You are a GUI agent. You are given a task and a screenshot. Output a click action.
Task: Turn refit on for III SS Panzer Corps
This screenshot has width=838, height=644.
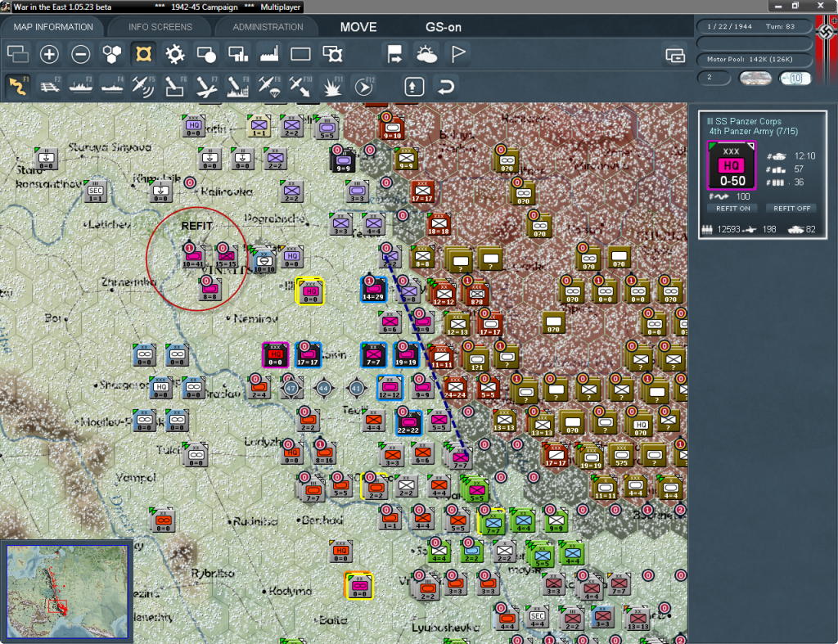pos(732,209)
